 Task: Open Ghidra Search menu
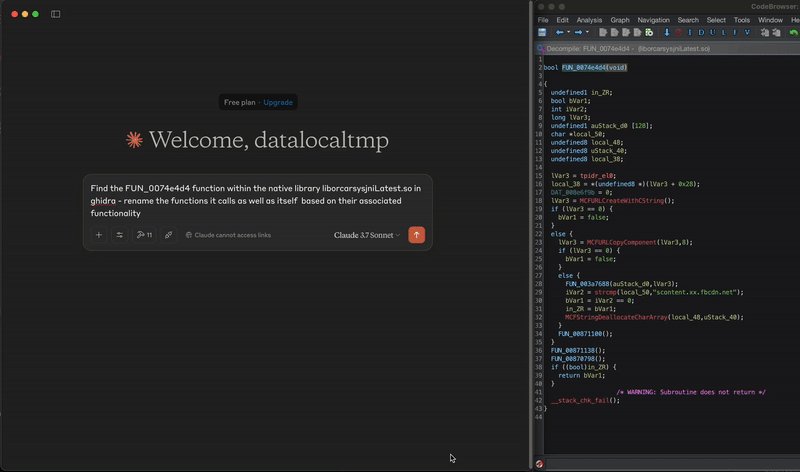tap(688, 20)
